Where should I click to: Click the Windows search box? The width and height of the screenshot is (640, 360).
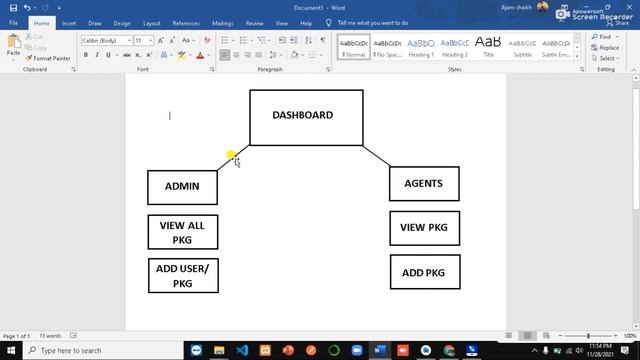click(103, 350)
